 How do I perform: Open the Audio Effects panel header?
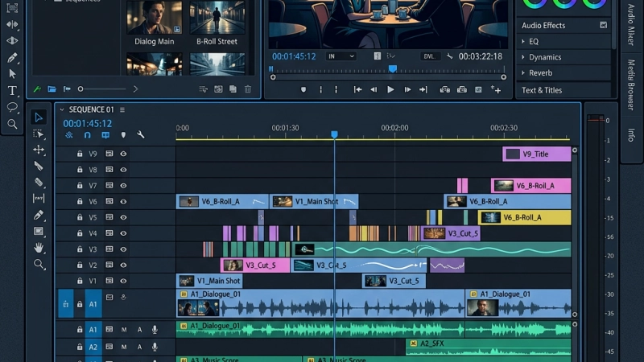tap(563, 26)
